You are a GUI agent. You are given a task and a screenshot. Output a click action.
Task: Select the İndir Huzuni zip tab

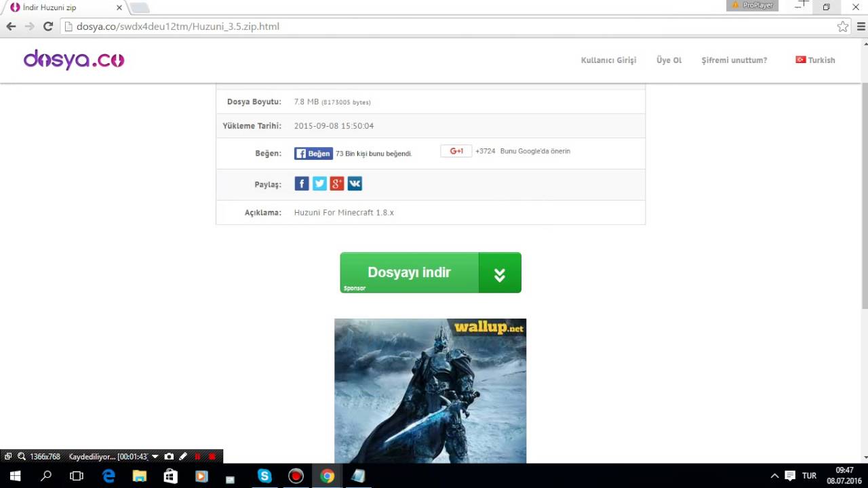coord(64,7)
